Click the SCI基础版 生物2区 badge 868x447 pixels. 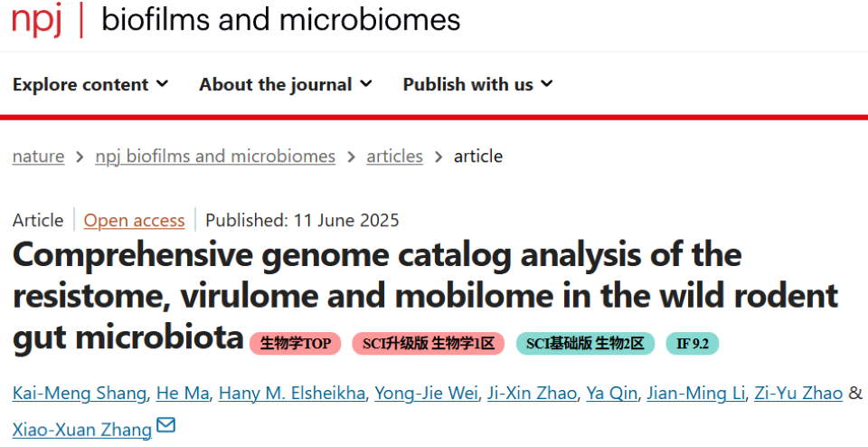[585, 343]
